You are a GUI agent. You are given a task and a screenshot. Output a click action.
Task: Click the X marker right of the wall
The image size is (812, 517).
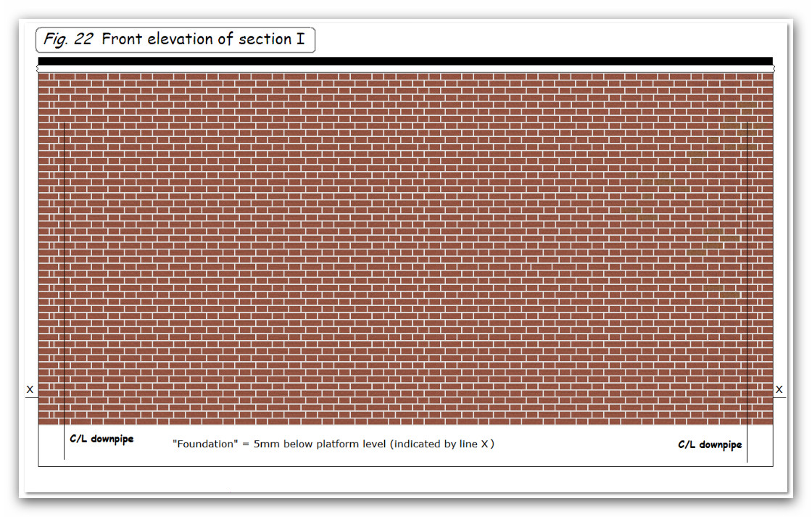point(779,390)
